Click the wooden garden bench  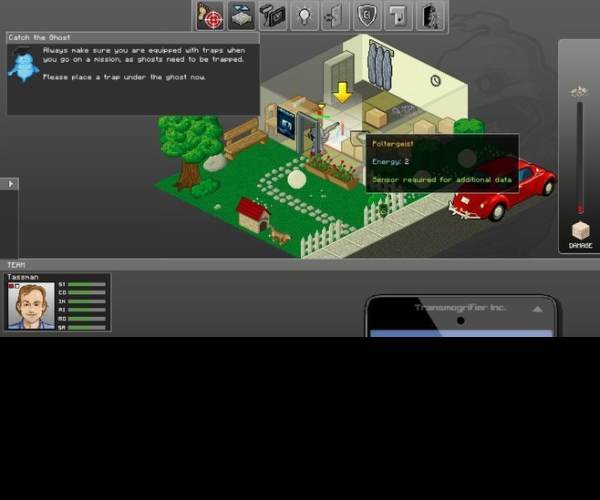click(x=245, y=137)
